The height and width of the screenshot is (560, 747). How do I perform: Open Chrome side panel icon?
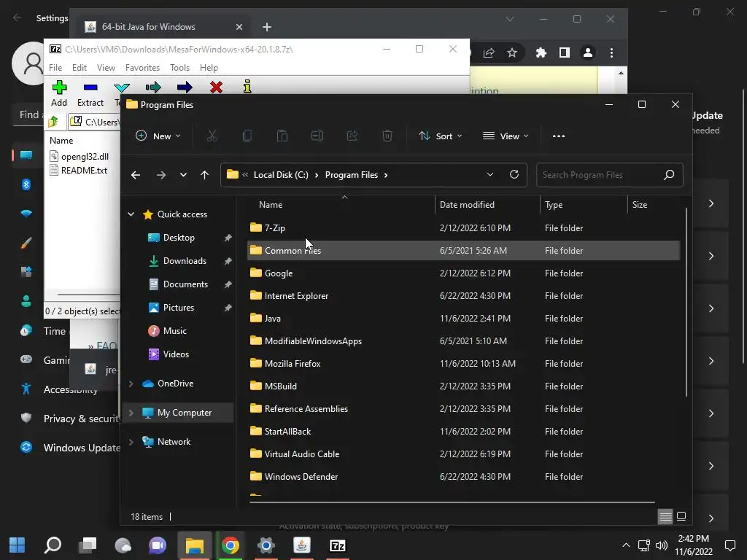coord(565,52)
